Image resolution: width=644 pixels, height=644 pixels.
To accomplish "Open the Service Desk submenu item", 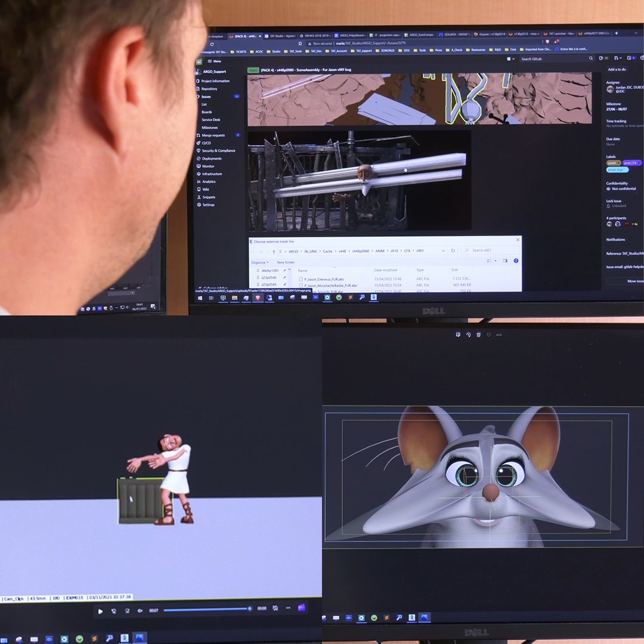I will (x=210, y=119).
